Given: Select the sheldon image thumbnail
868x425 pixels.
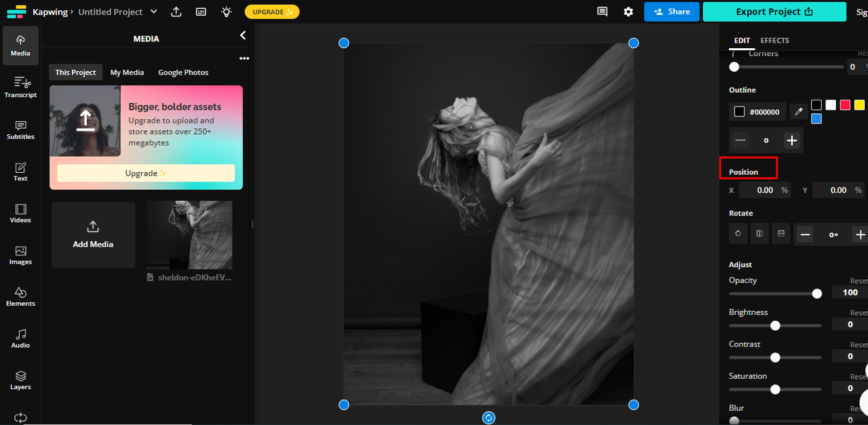Looking at the screenshot, I should [x=189, y=235].
